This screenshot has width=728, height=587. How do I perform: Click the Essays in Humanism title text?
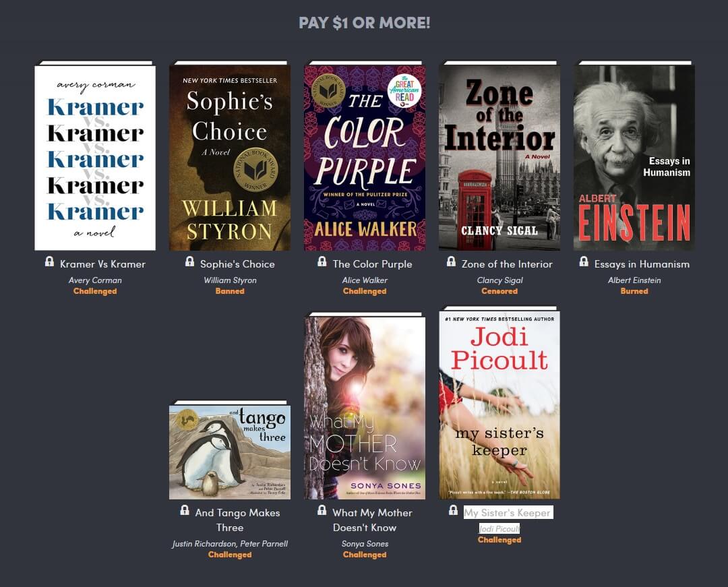[x=642, y=264]
